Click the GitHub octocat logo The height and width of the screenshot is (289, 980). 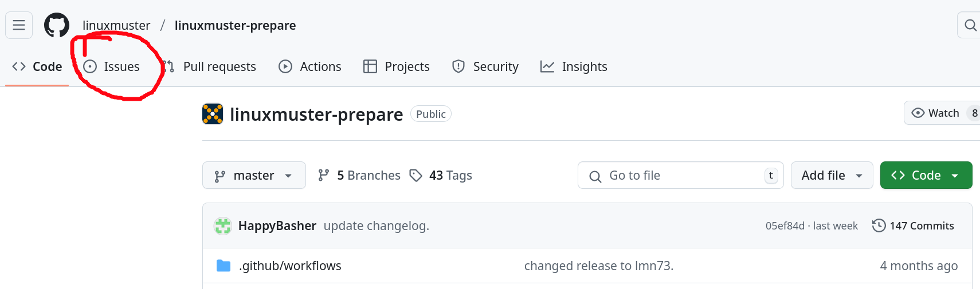pyautogui.click(x=57, y=25)
